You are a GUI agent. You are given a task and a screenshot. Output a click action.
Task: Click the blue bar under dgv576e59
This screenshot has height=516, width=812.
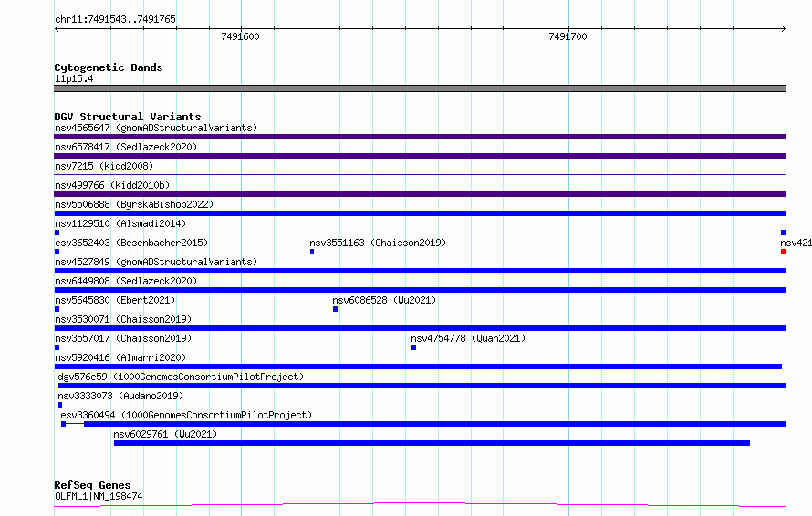click(x=422, y=386)
